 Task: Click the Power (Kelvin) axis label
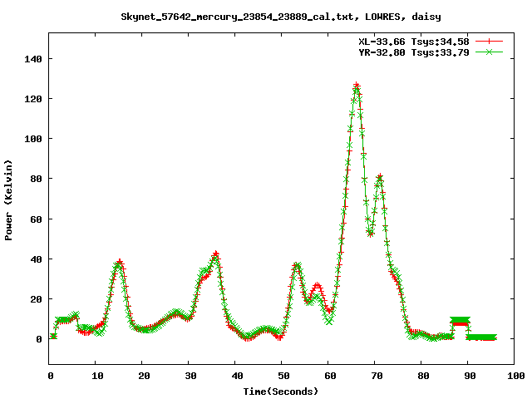coord(8,200)
